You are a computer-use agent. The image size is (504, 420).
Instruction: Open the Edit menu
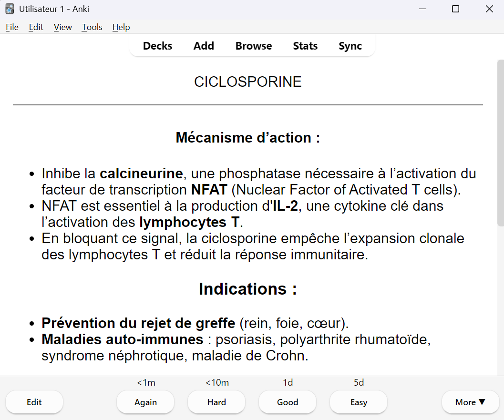tap(36, 27)
